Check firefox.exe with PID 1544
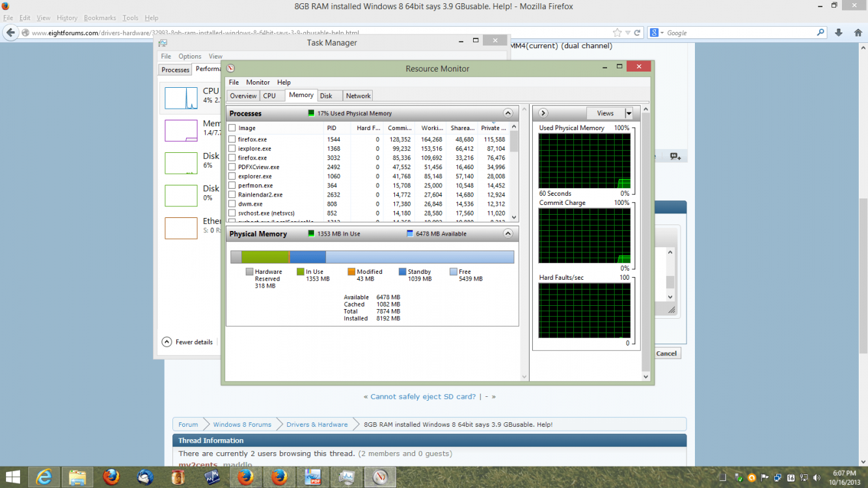 232,139
